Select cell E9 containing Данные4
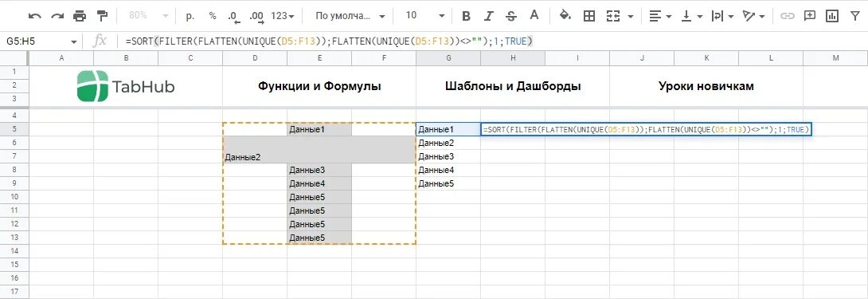This screenshot has height=299, width=868. pyautogui.click(x=319, y=183)
